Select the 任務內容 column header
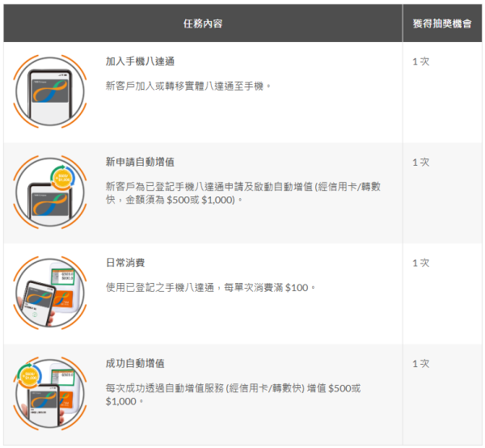Viewport: 485px width, 448px height. 203,23
